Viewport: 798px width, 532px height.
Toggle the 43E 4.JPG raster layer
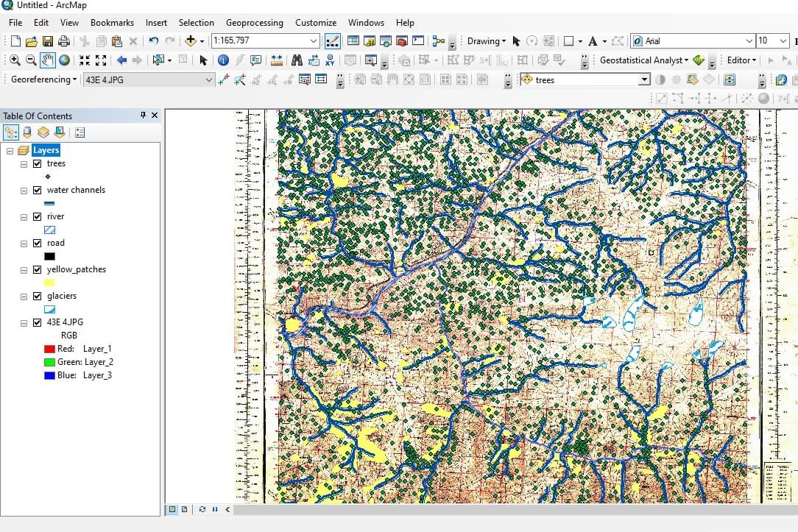(x=37, y=322)
